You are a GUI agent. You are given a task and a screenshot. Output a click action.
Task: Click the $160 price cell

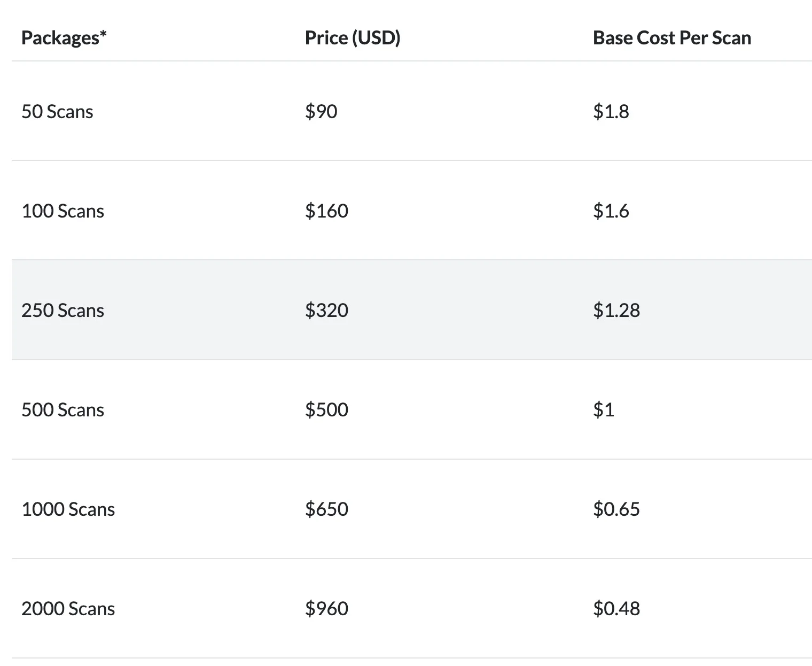(326, 211)
